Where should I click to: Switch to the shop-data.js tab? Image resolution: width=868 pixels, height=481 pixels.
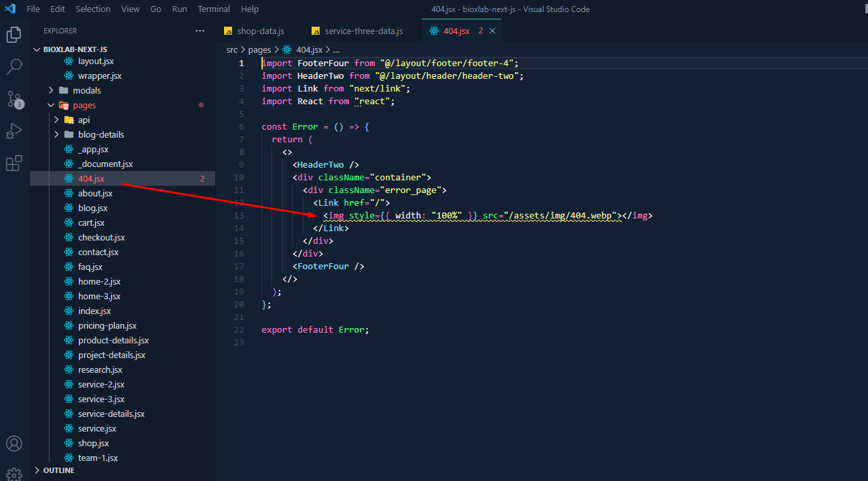pos(260,31)
